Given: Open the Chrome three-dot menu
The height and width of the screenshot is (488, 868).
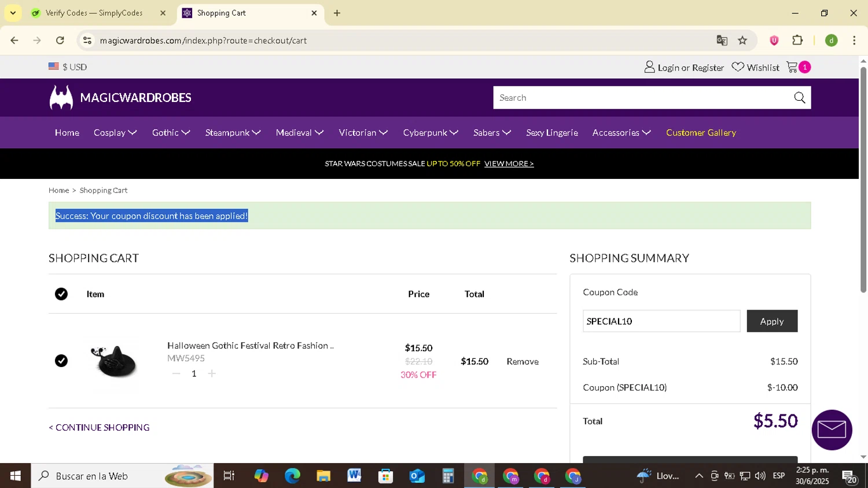Looking at the screenshot, I should click(x=854, y=41).
